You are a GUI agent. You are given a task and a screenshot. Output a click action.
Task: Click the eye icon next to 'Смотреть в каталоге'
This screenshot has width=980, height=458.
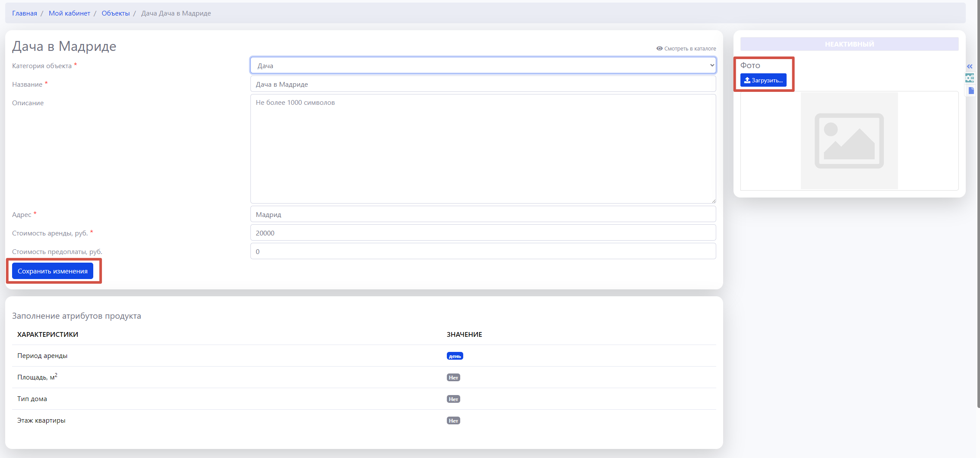coord(659,48)
